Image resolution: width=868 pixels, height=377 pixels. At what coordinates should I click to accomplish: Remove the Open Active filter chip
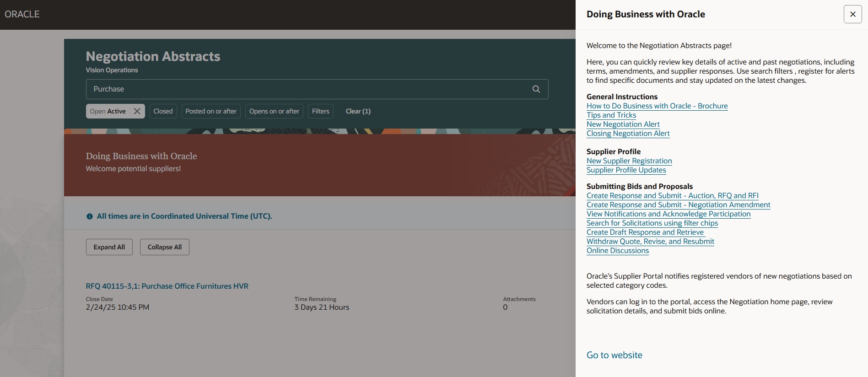click(x=137, y=111)
